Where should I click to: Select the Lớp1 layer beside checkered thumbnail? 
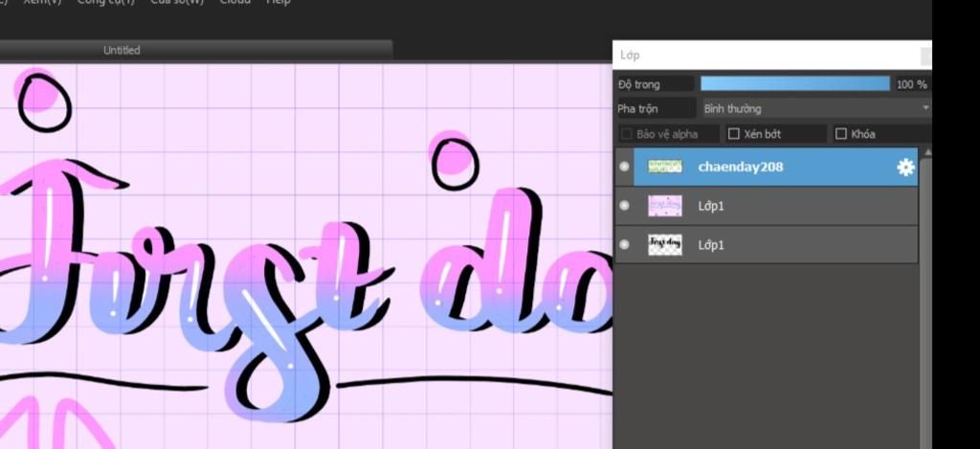tap(711, 244)
